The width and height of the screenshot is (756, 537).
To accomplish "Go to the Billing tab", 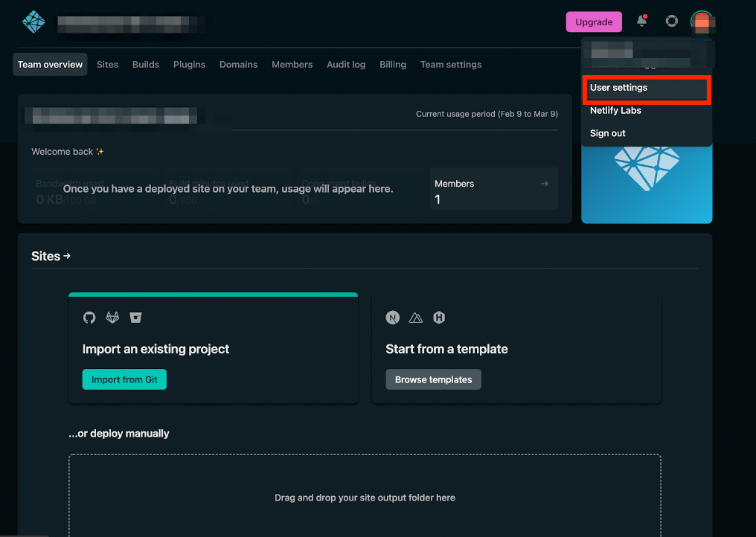I will tap(393, 65).
